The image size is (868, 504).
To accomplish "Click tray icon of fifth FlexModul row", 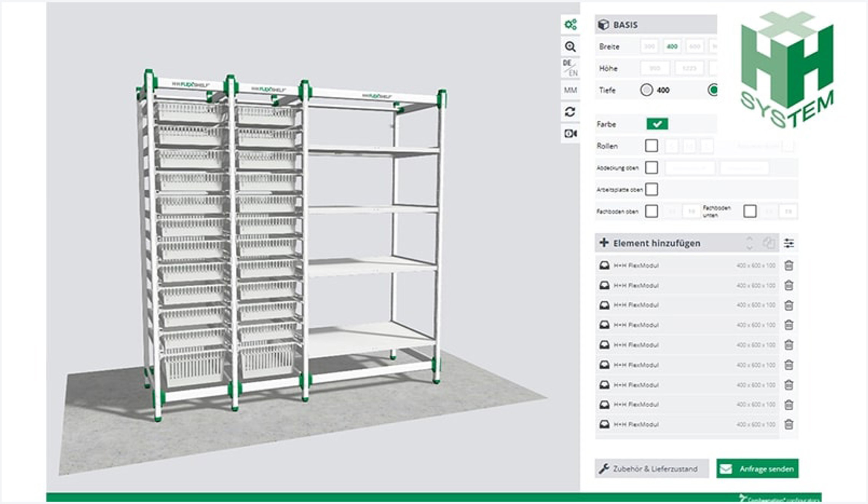I will pos(604,345).
